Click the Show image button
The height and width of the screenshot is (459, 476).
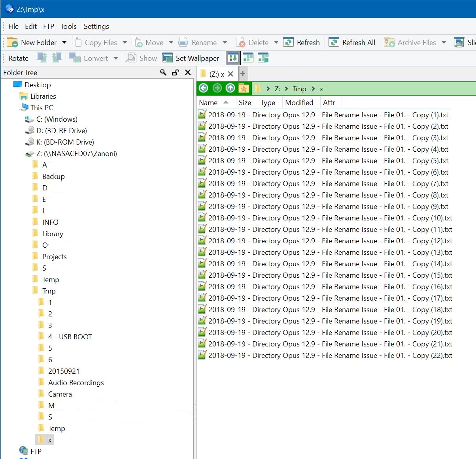(141, 58)
